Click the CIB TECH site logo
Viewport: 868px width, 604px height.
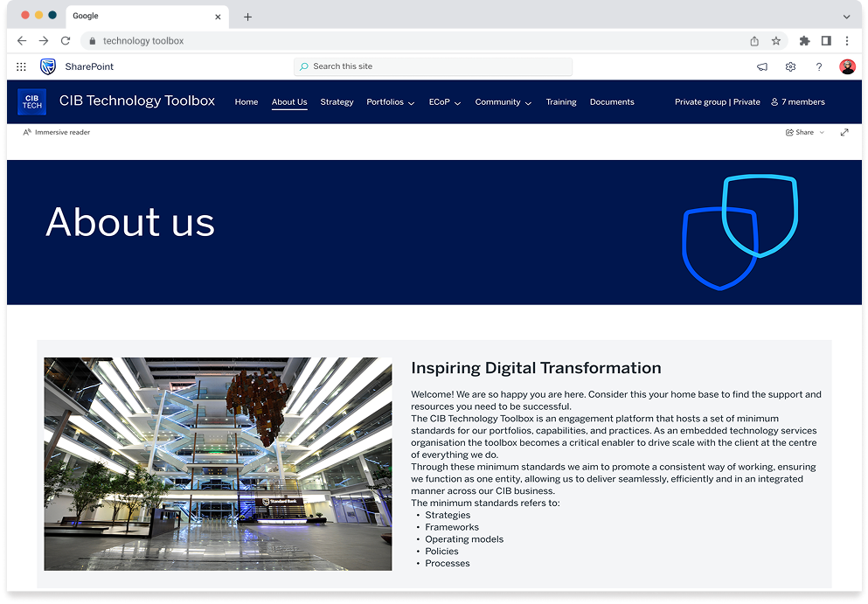point(32,101)
